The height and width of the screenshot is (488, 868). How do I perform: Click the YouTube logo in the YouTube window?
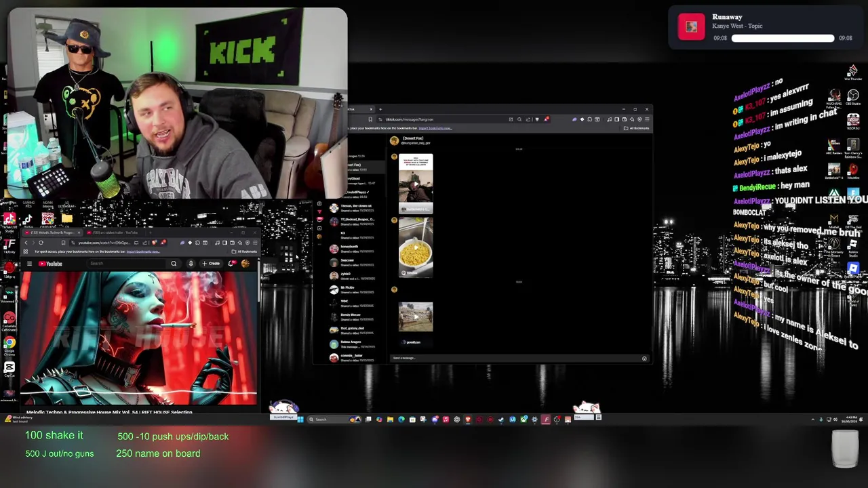click(50, 264)
